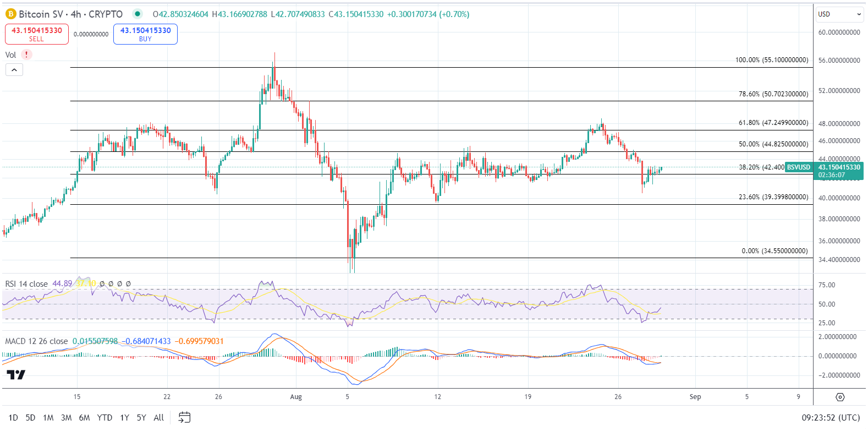The image size is (868, 431).
Task: Click the 34.400000000 price axis label
Action: (839, 260)
